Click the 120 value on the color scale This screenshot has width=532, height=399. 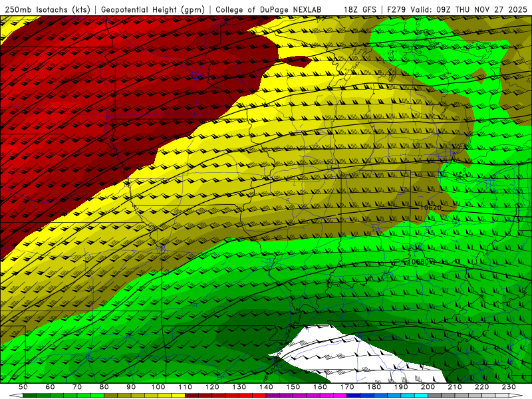pos(212,387)
